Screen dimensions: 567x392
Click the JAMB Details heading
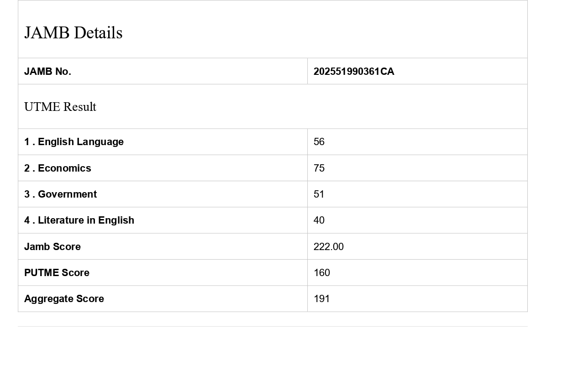coord(73,33)
